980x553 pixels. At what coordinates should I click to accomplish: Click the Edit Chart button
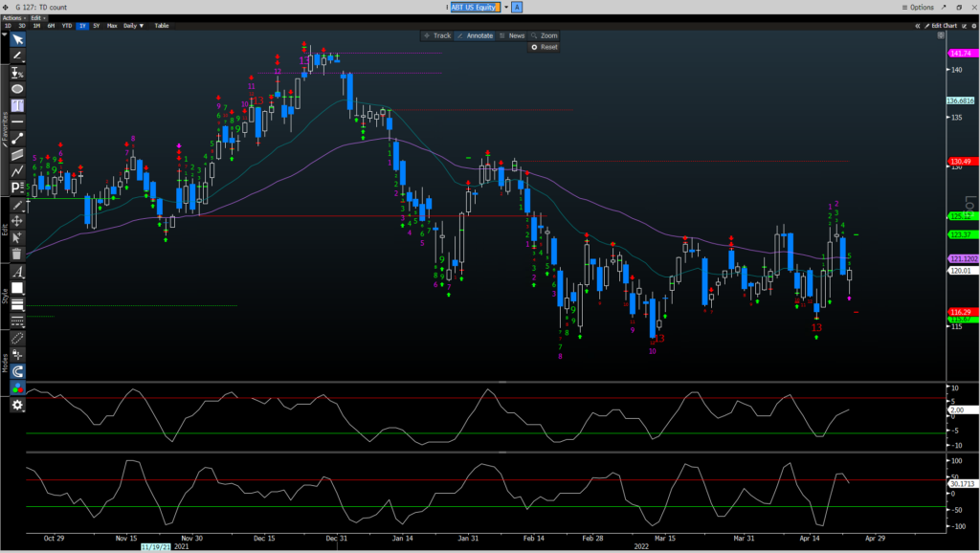click(x=941, y=26)
